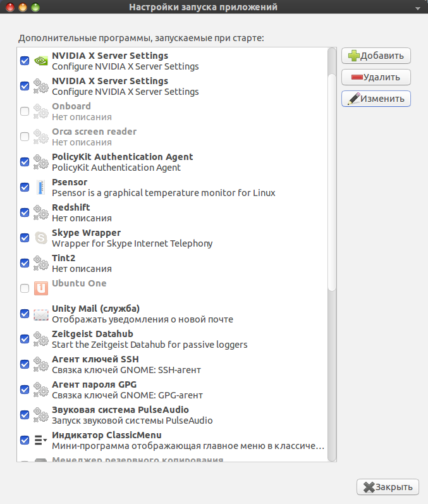The image size is (428, 504).
Task: Click the green NVIDIA logo icon
Action: coord(41,61)
